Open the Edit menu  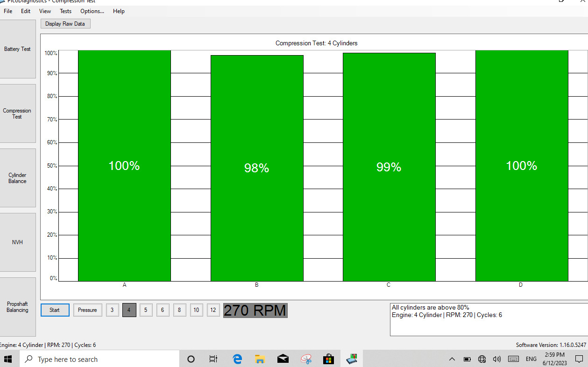pos(26,11)
